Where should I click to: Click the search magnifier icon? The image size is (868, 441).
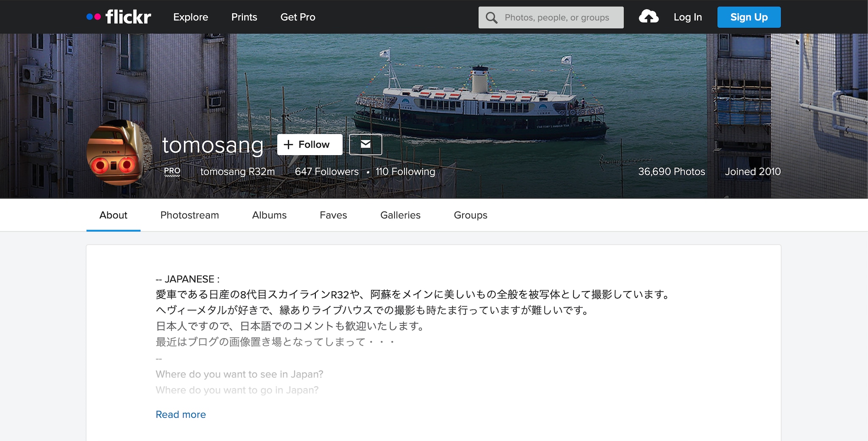(491, 17)
